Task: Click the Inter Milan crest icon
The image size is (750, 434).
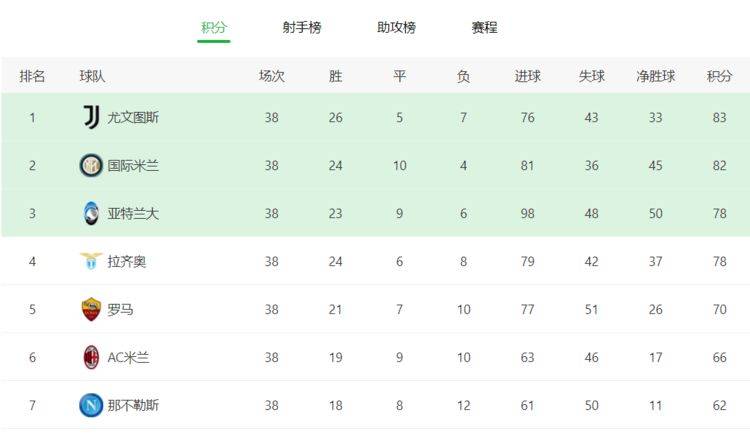Action: point(91,166)
